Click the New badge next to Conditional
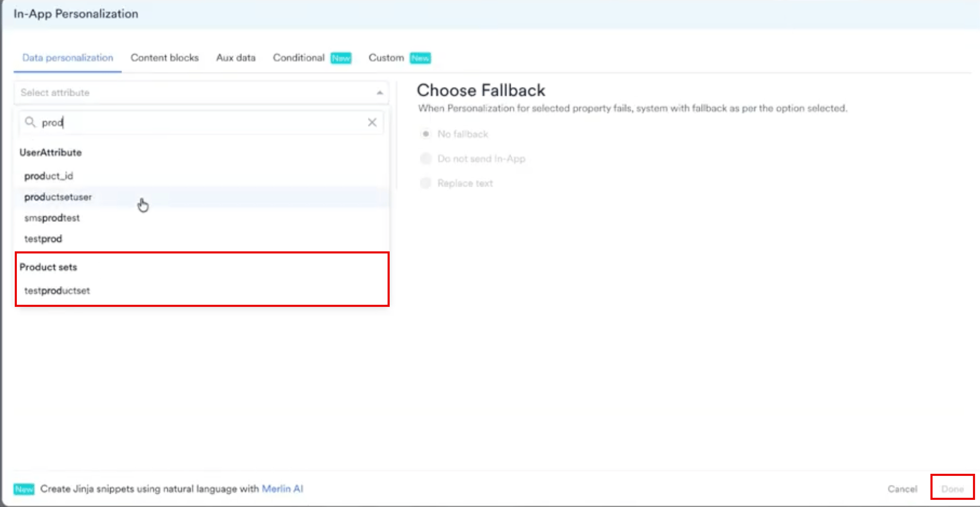Viewport: 980px width, 507px height. pyautogui.click(x=341, y=58)
